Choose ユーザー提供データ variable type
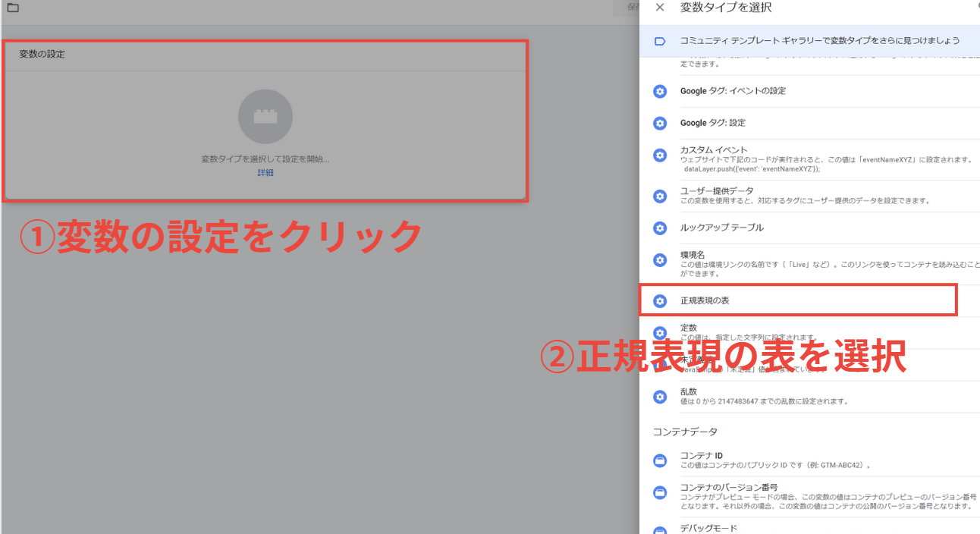The width and height of the screenshot is (980, 534). pyautogui.click(x=809, y=196)
